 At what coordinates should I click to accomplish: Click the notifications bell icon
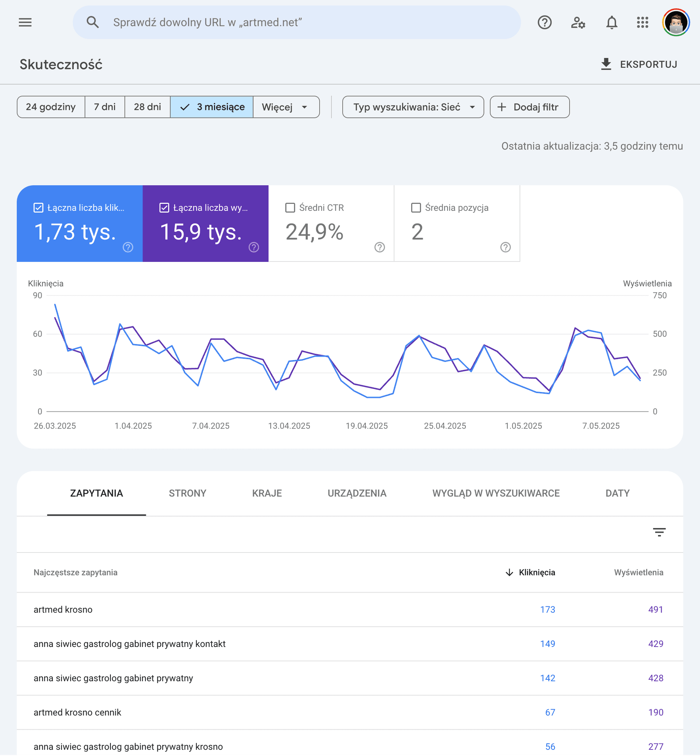click(611, 22)
